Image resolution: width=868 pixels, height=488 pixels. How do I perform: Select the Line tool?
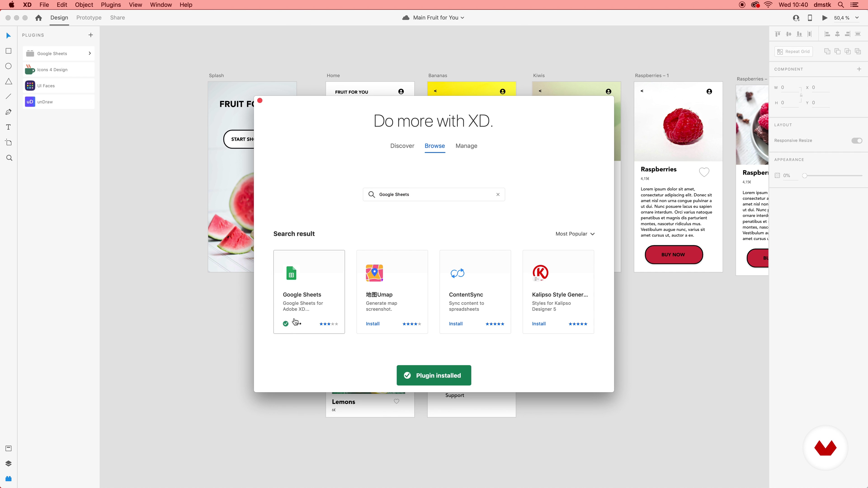tap(8, 96)
